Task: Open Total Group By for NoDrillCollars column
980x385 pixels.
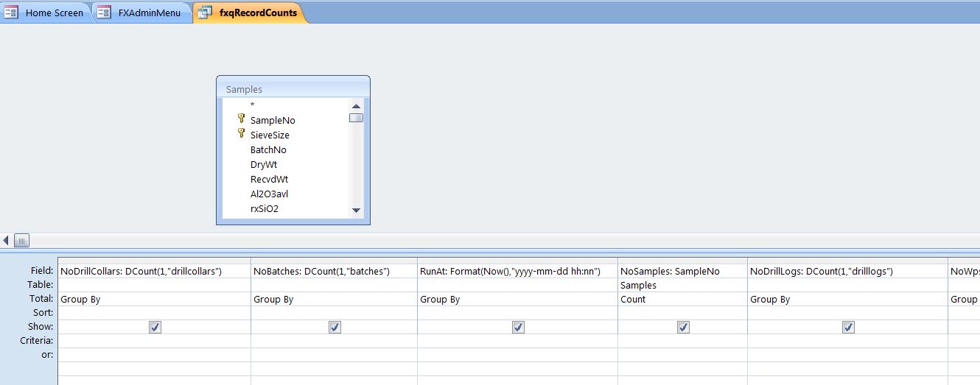Action: click(x=154, y=299)
